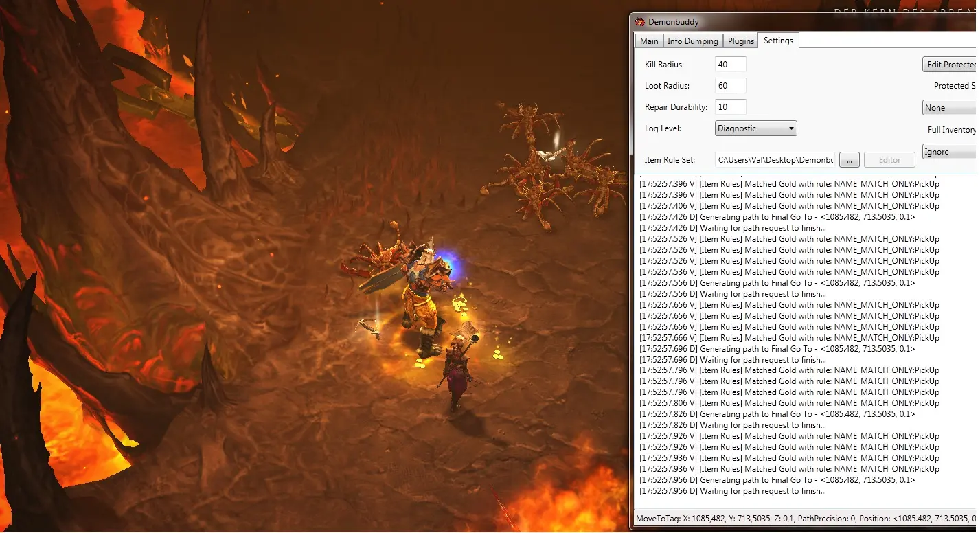Image resolution: width=980 pixels, height=533 pixels.
Task: Open the Plugins tab
Action: coord(741,41)
